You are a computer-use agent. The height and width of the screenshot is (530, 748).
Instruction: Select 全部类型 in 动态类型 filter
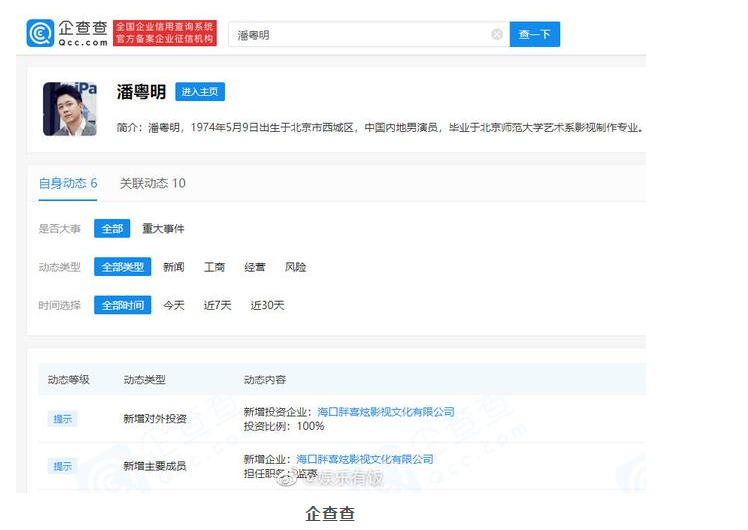123,267
